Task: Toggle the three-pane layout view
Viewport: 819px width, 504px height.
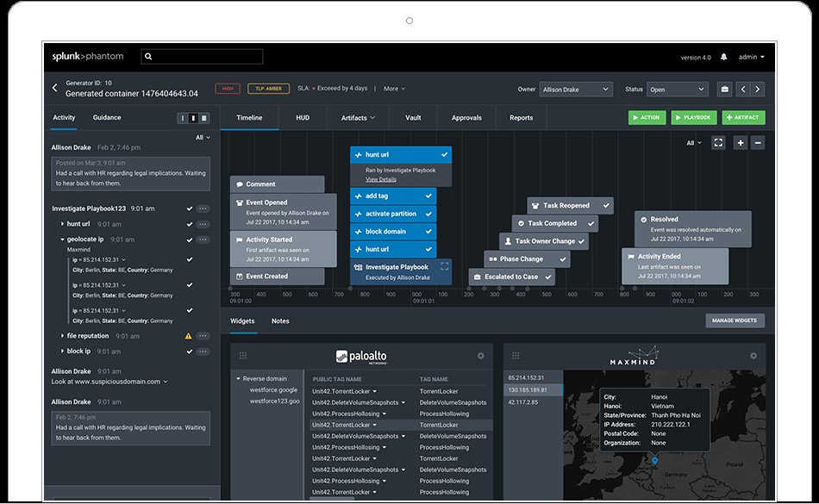Action: pyautogui.click(x=204, y=118)
